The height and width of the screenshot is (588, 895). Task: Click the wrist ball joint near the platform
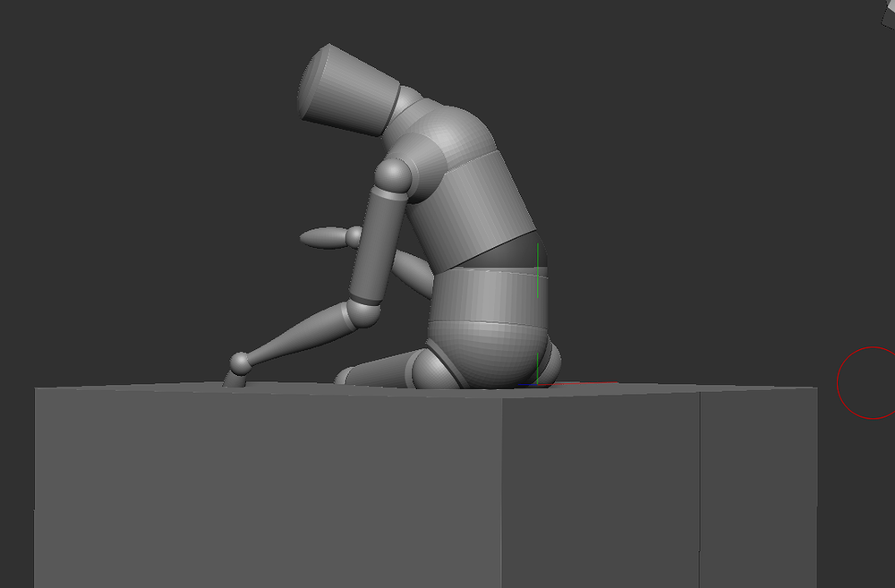point(240,363)
